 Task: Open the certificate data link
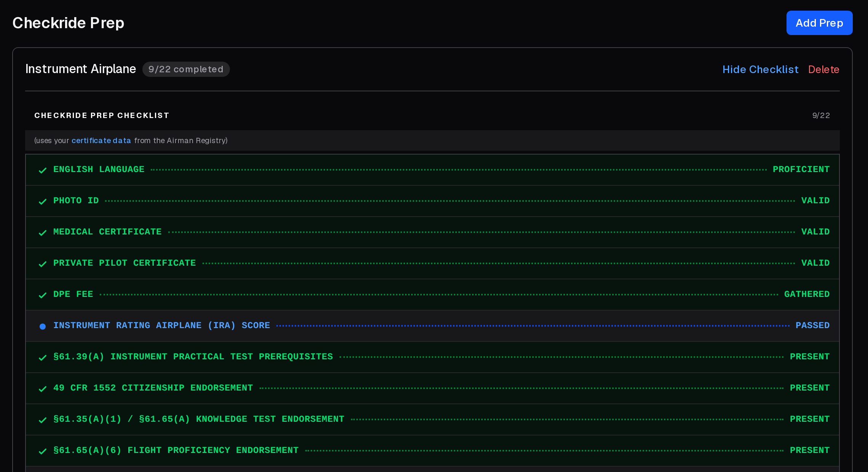tap(101, 140)
